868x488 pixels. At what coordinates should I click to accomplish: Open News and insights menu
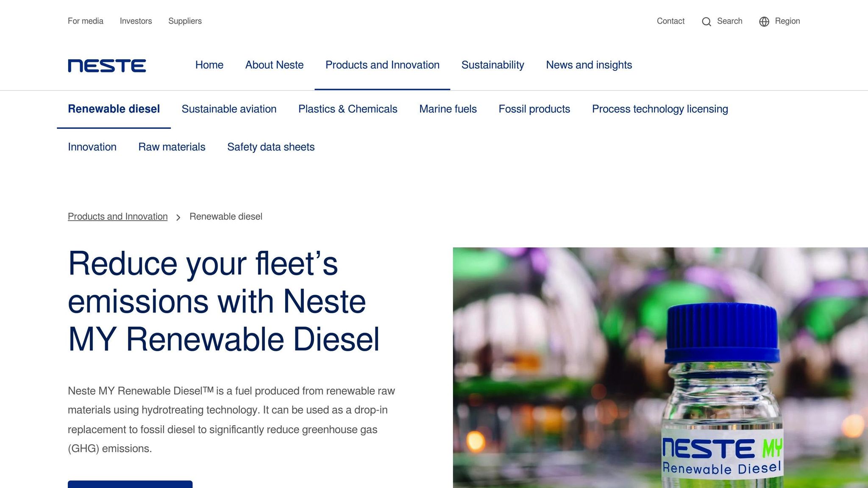pos(589,65)
